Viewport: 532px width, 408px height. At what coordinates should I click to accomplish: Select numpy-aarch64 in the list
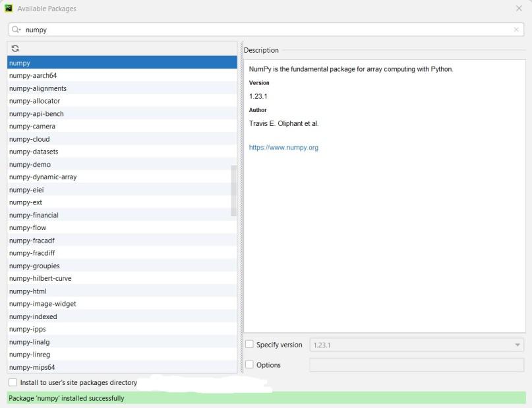[122, 75]
